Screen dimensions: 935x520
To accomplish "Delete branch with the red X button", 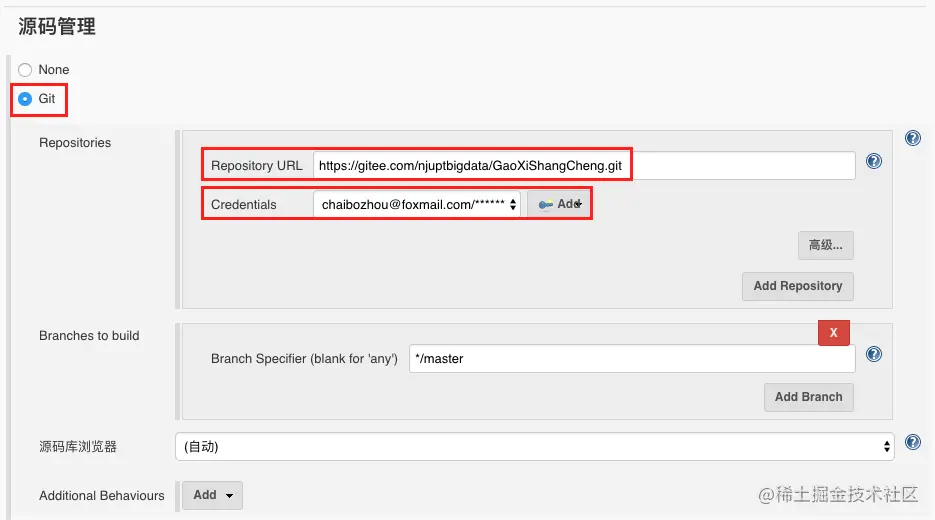I will (x=834, y=333).
